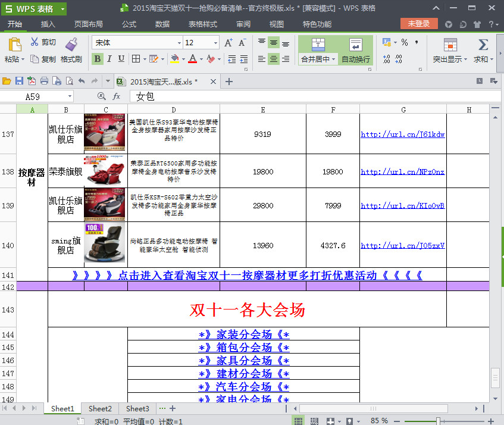Click the red font color icon
This screenshot has height=425, width=504.
tap(193, 59)
